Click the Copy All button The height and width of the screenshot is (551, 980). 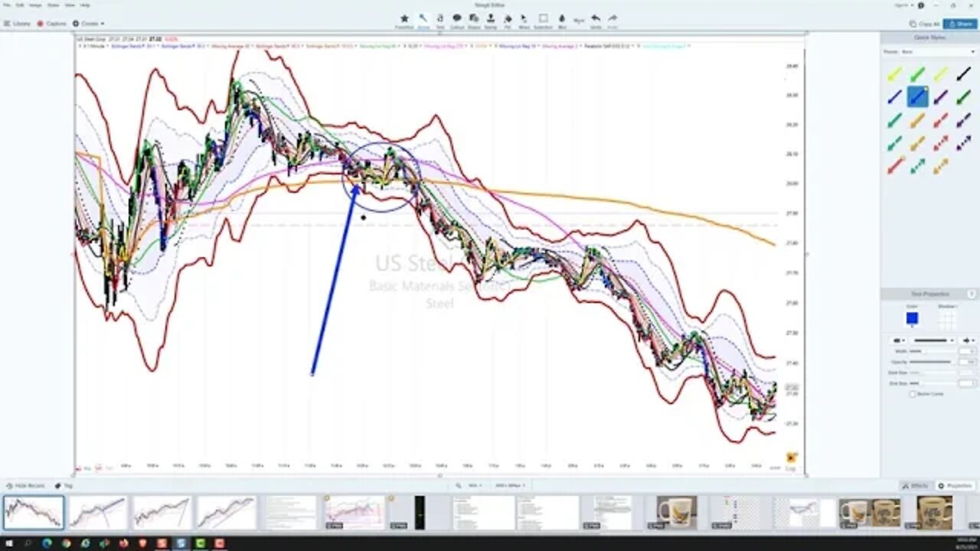[x=924, y=24]
